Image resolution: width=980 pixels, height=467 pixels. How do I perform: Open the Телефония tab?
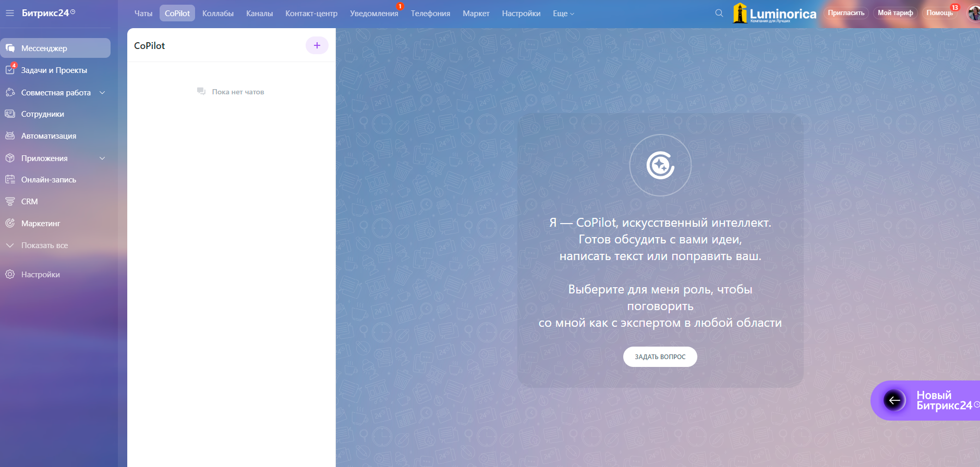[430, 14]
